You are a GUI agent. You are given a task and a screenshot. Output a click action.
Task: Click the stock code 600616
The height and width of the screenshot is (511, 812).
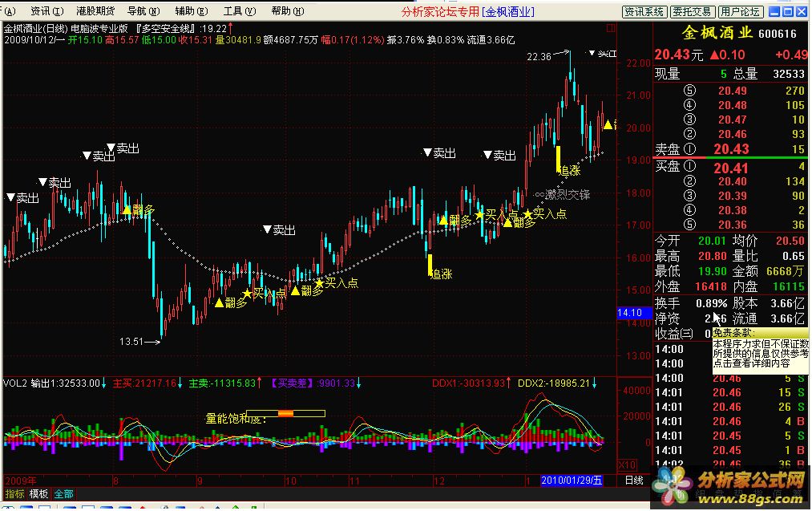(778, 34)
